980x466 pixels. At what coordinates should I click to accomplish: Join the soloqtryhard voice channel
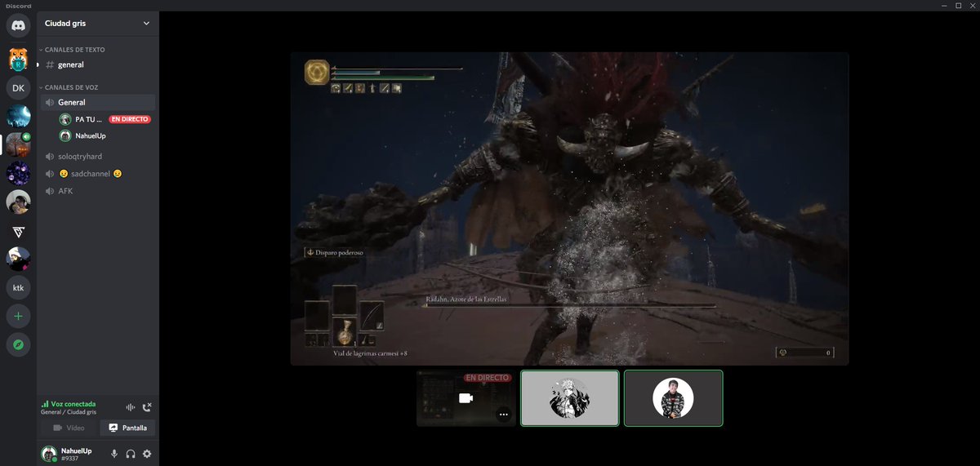click(x=97, y=156)
